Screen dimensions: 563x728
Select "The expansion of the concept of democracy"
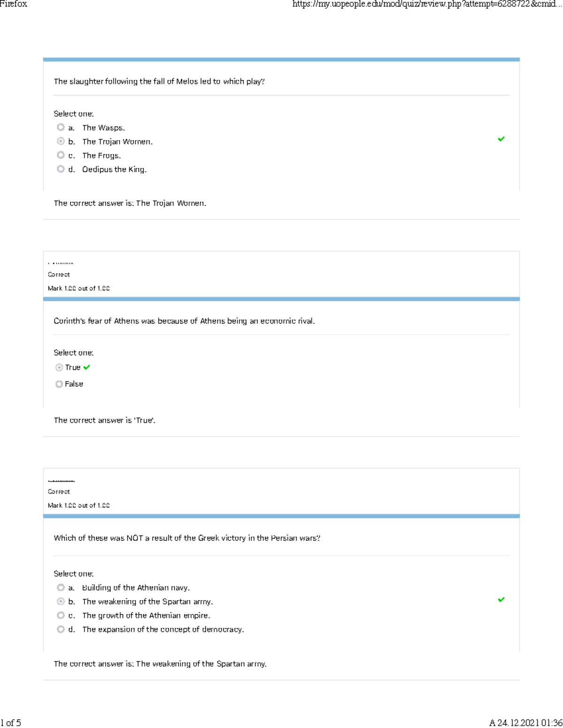[x=61, y=629]
